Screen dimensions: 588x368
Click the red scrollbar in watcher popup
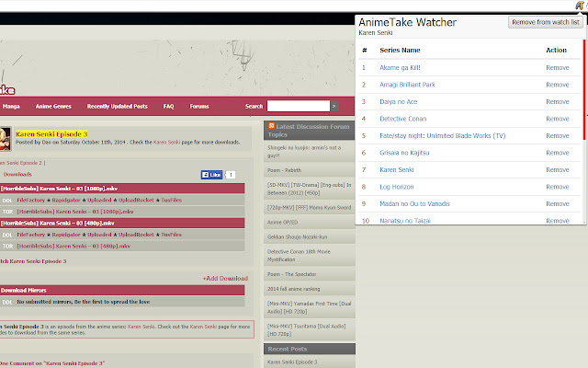(x=584, y=90)
